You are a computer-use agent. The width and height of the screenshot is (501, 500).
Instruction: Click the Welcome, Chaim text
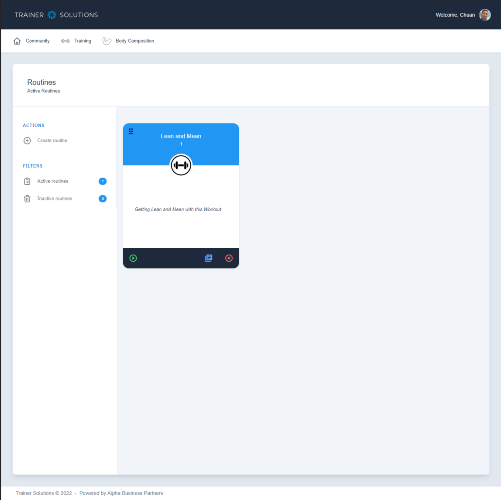point(455,15)
